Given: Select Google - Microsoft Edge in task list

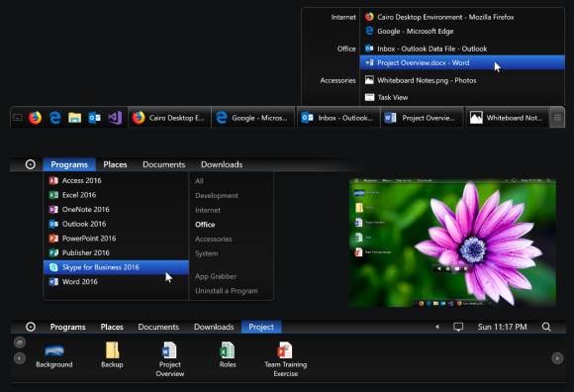Looking at the screenshot, I should 462,31.
